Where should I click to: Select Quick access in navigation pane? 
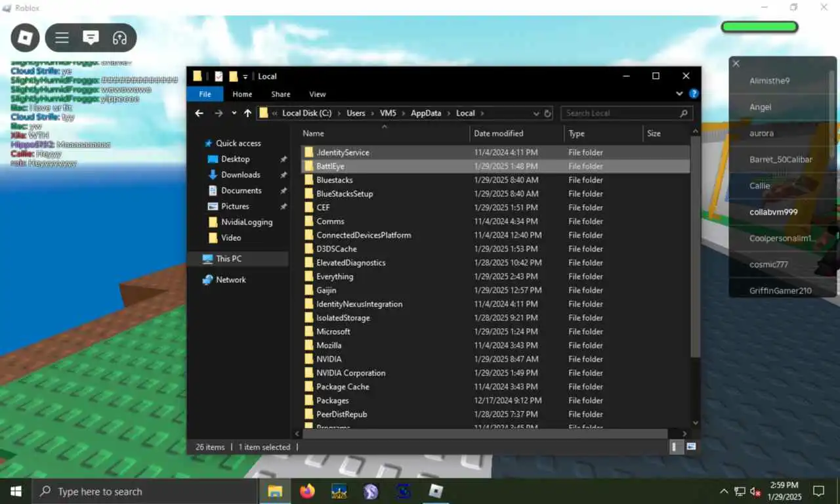(x=238, y=143)
